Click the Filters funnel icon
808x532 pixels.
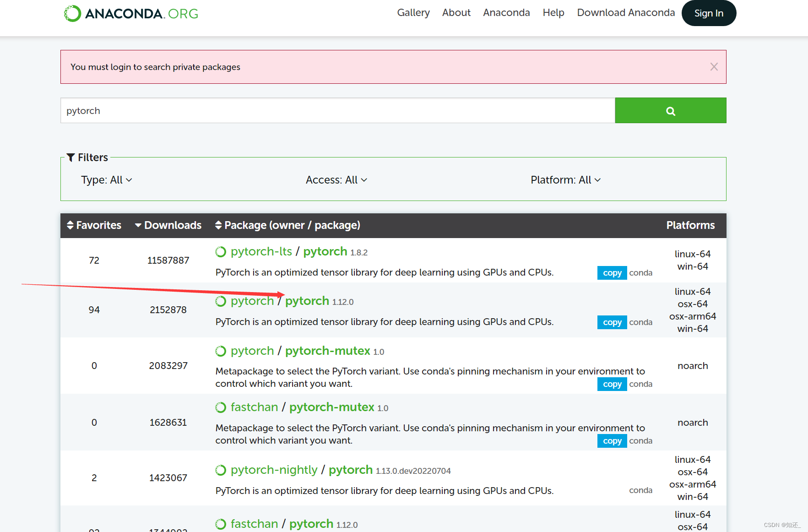(x=70, y=157)
